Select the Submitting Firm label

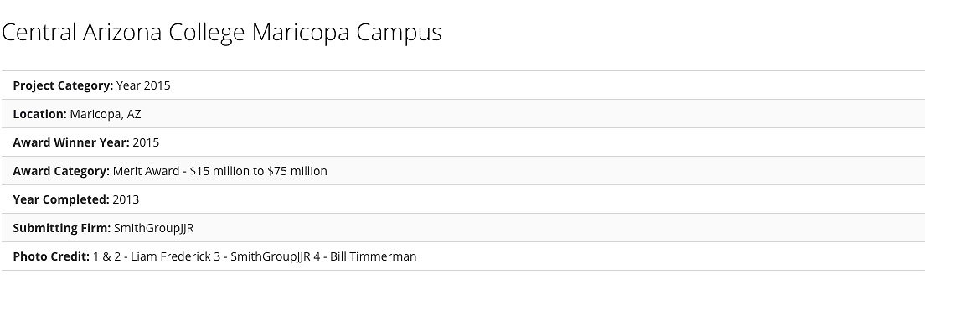click(62, 228)
